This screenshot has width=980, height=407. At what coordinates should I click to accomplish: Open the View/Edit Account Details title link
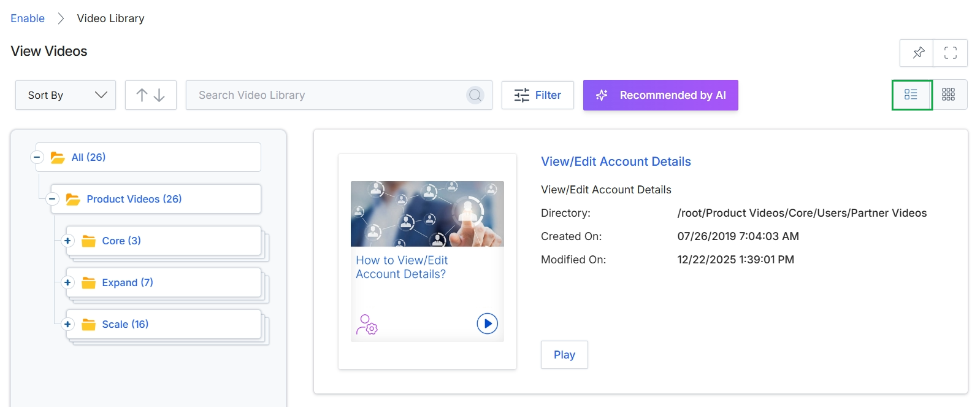616,161
